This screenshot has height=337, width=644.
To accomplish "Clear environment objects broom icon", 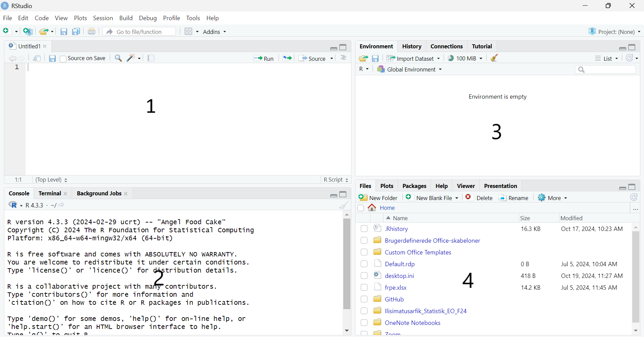I will click(x=494, y=58).
